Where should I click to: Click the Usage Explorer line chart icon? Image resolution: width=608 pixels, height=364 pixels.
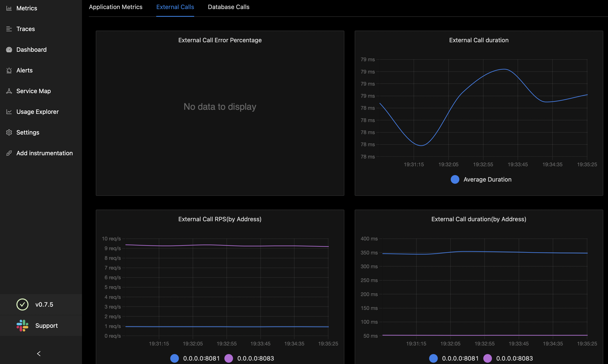9,112
